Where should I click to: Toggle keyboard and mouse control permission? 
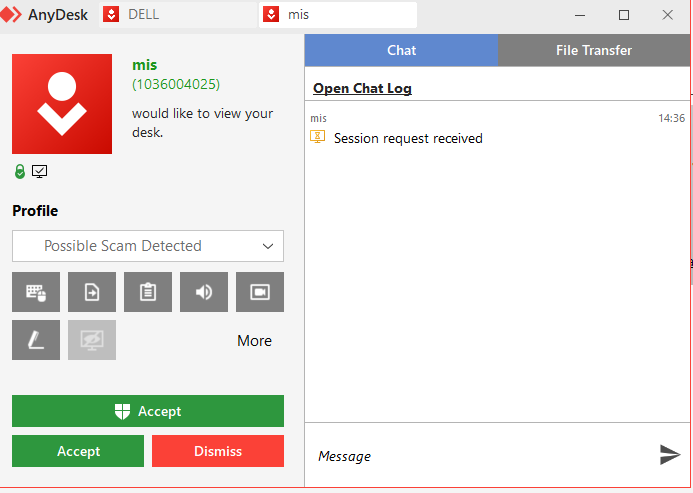pos(36,292)
